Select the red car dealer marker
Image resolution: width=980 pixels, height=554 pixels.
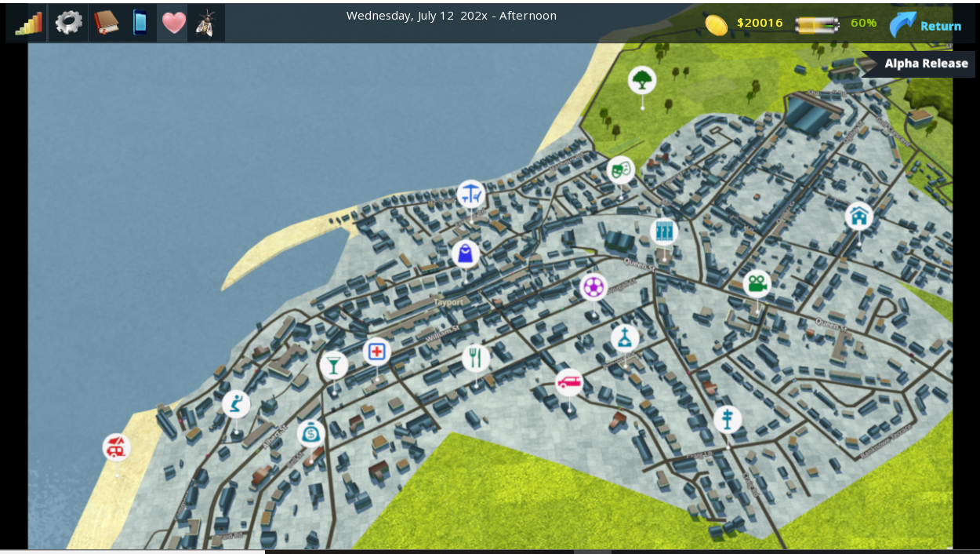pos(569,383)
